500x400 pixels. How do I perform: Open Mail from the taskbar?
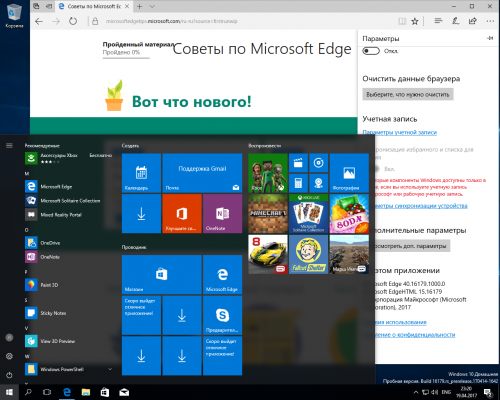point(124,392)
